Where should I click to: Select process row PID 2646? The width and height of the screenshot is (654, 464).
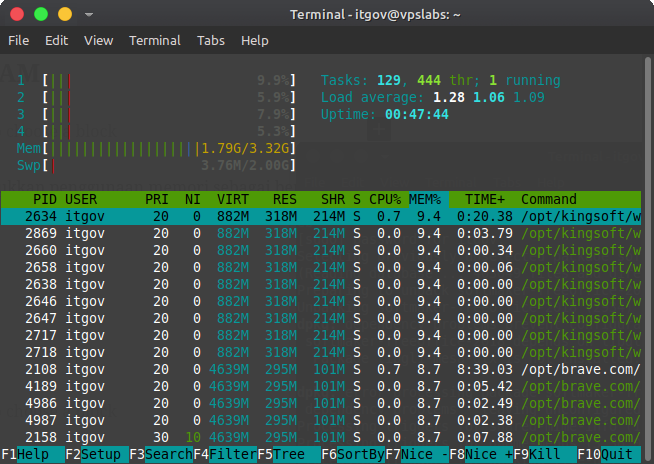[321, 301]
